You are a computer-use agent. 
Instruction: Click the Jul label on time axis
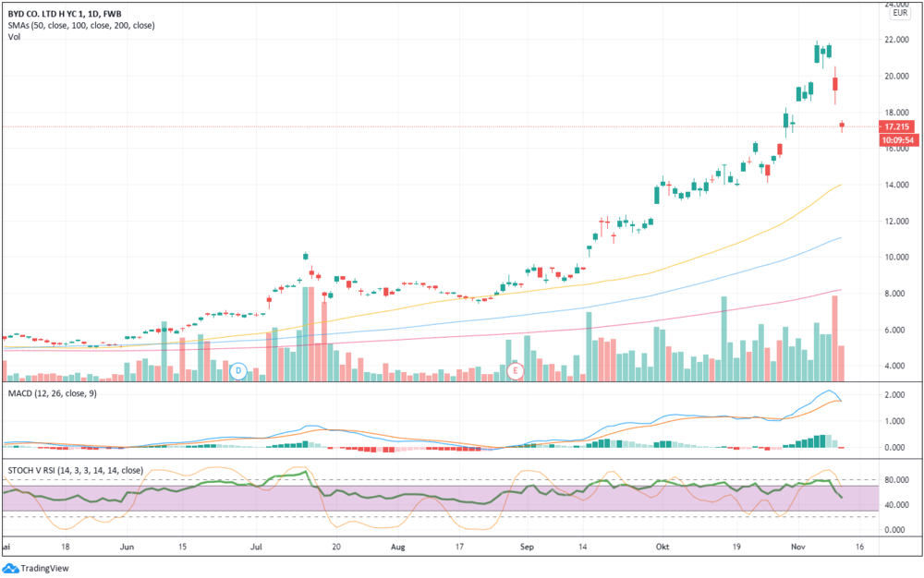click(x=256, y=547)
